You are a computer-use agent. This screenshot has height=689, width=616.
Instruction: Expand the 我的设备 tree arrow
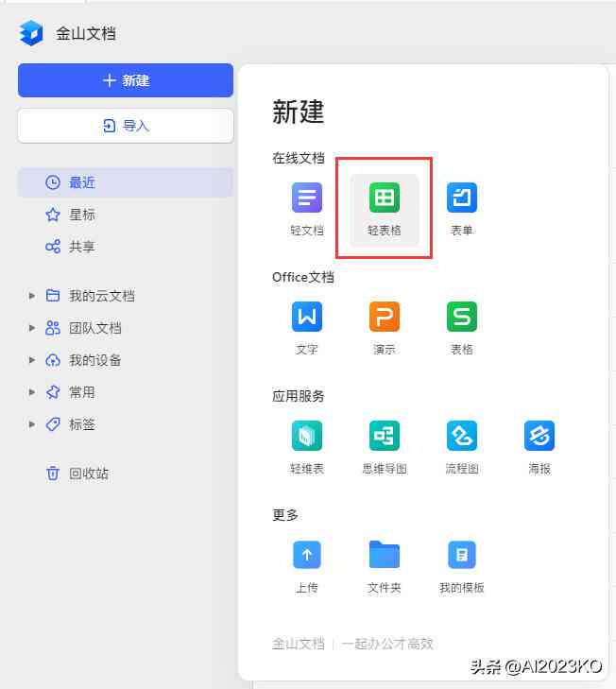tap(31, 360)
